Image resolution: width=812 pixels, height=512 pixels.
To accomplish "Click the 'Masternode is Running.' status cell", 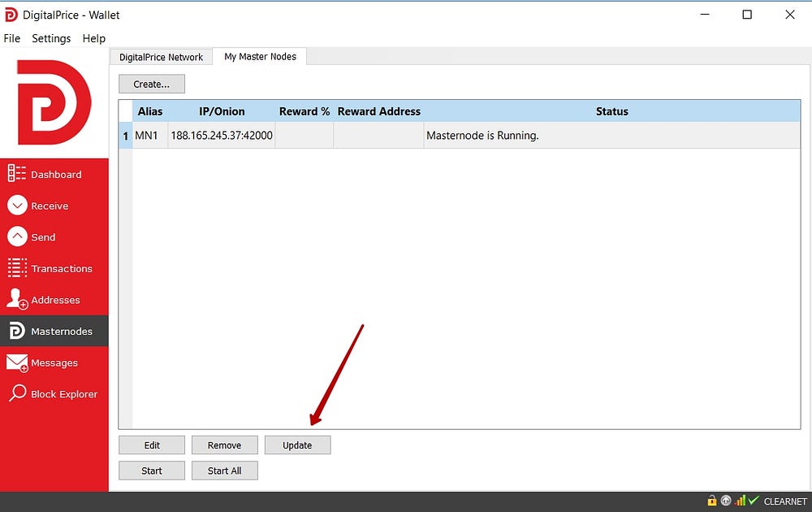I will click(x=611, y=136).
